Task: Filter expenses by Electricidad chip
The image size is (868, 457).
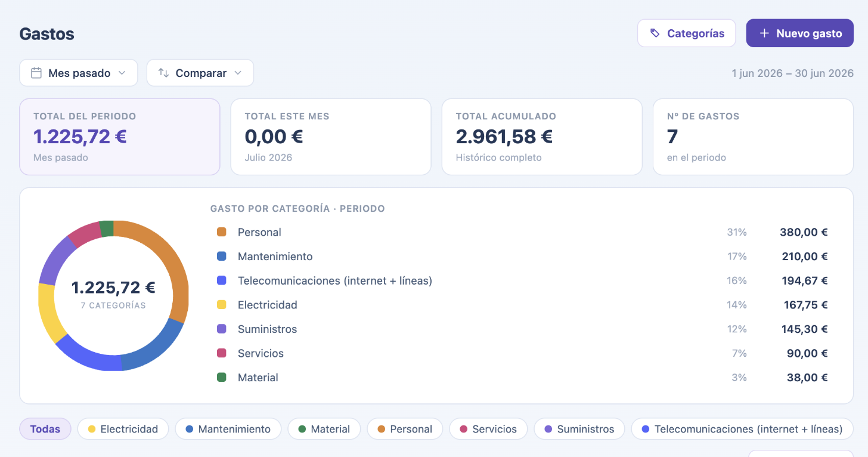Action: [123, 429]
